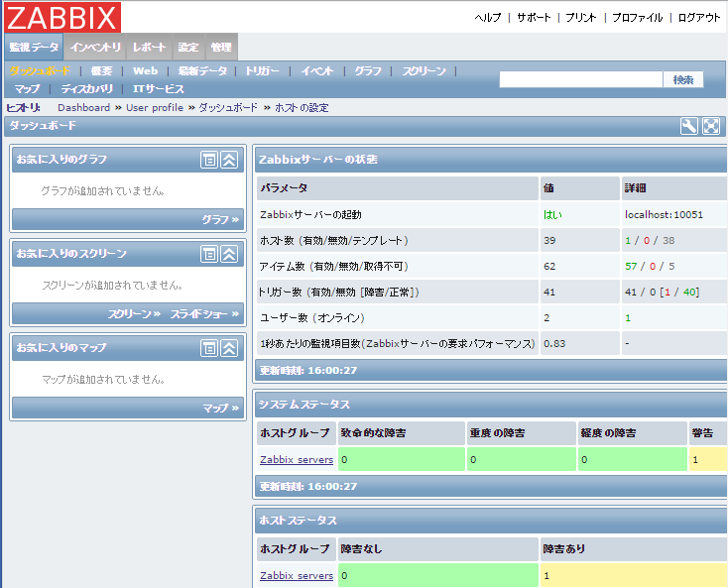Viewport: 728px width, 588px height.
Task: Open グラフ submenu item
Action: click(368, 71)
